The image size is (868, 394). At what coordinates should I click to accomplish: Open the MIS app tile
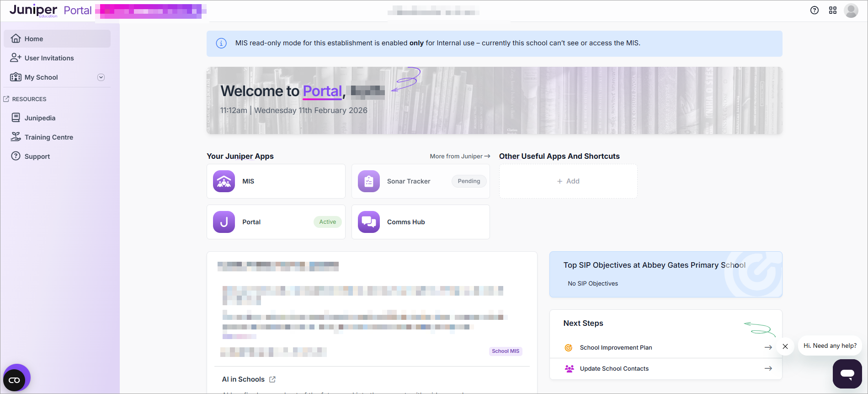click(276, 181)
